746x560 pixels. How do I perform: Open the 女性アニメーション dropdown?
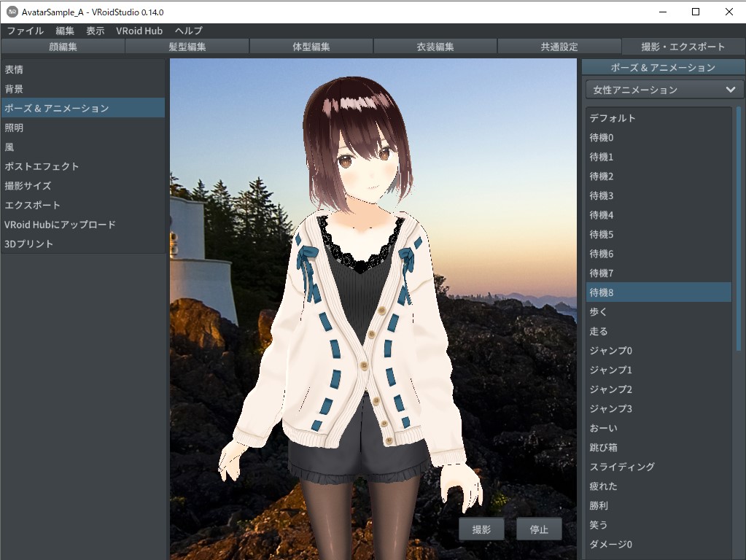click(x=663, y=90)
